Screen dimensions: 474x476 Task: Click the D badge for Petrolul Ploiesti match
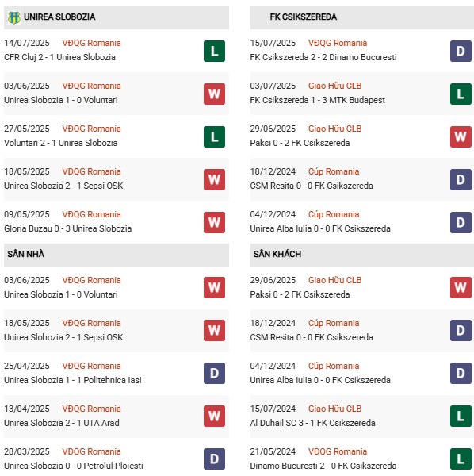(x=214, y=459)
